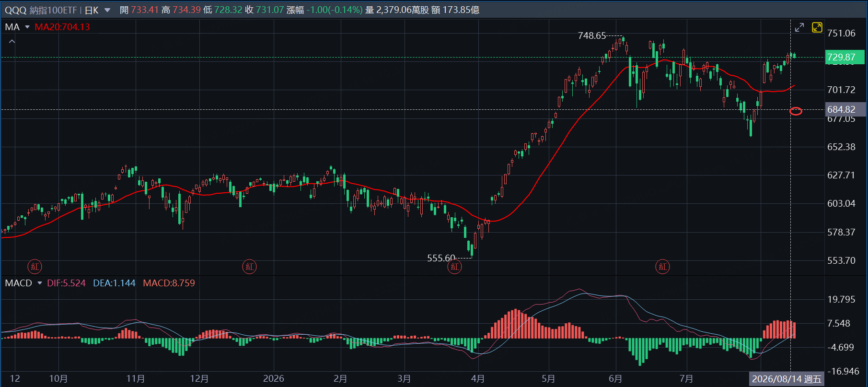The height and width of the screenshot is (387, 868).
Task: Click the 紅 dividend marker in late September
Action: (35, 267)
